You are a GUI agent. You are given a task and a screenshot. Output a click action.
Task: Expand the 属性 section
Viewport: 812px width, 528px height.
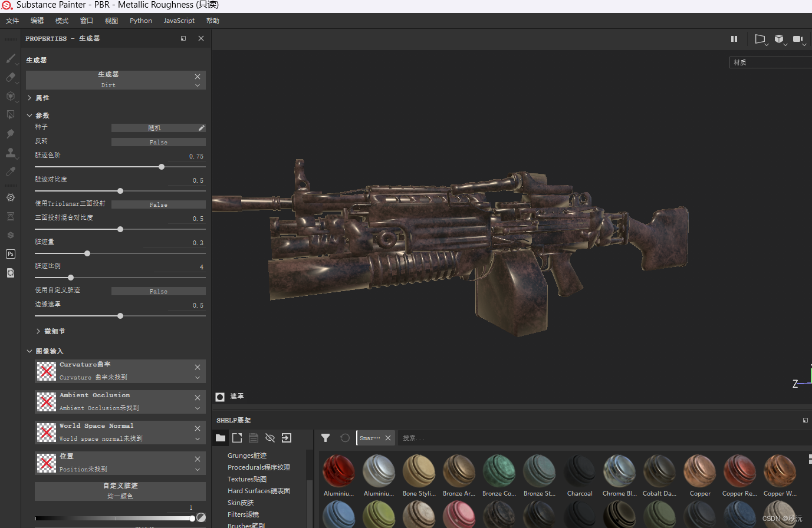(x=29, y=98)
